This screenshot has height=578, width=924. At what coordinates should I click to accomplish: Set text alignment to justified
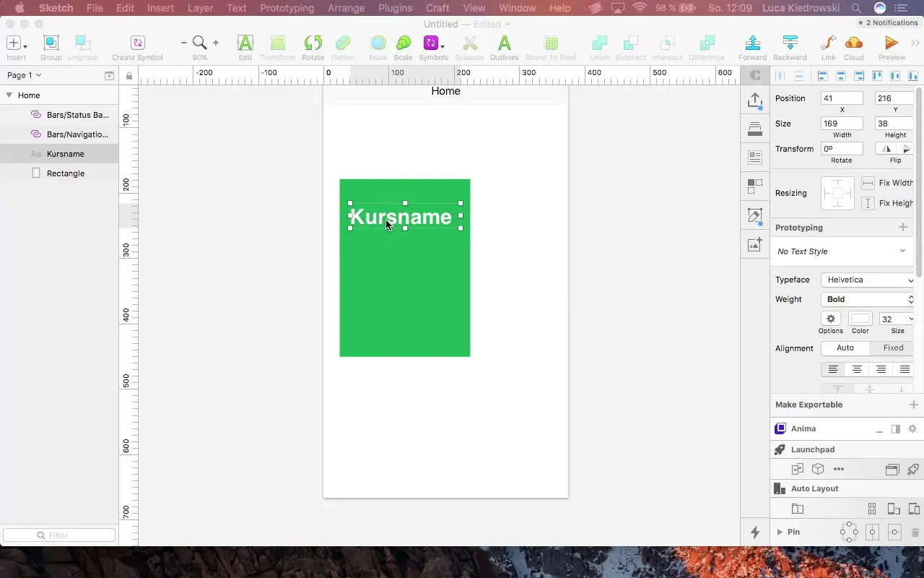pos(905,369)
